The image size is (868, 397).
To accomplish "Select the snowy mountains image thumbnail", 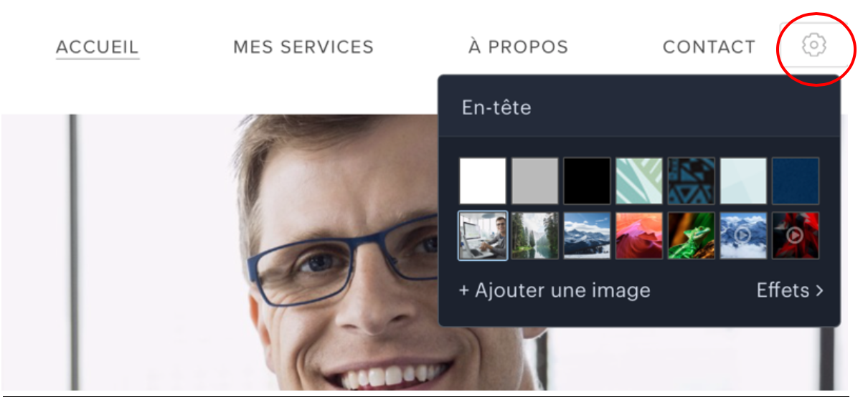I will pos(587,235).
